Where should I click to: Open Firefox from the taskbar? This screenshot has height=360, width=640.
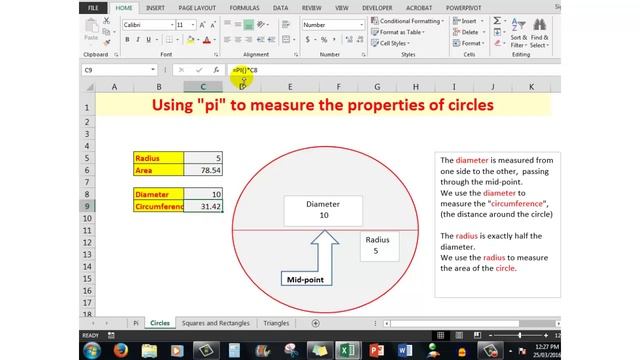(120, 351)
